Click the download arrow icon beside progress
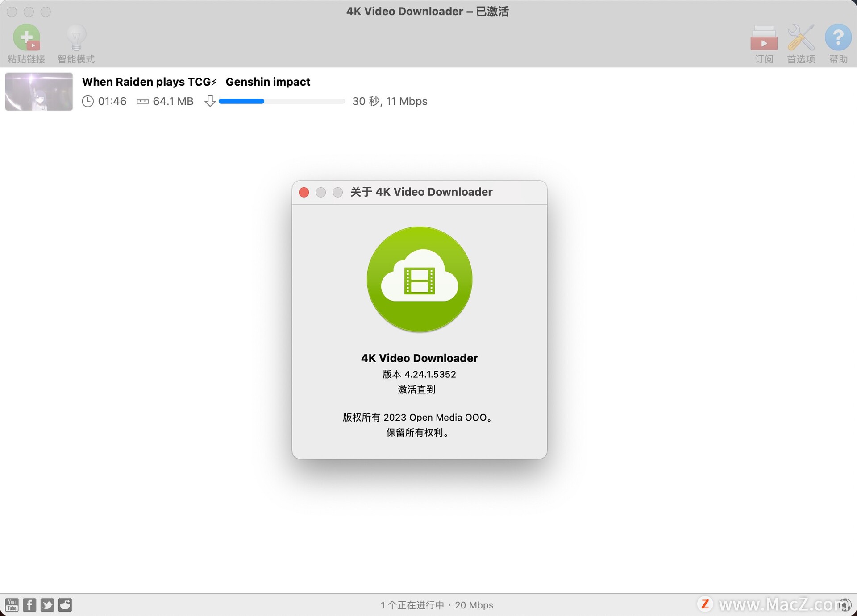 point(210,101)
